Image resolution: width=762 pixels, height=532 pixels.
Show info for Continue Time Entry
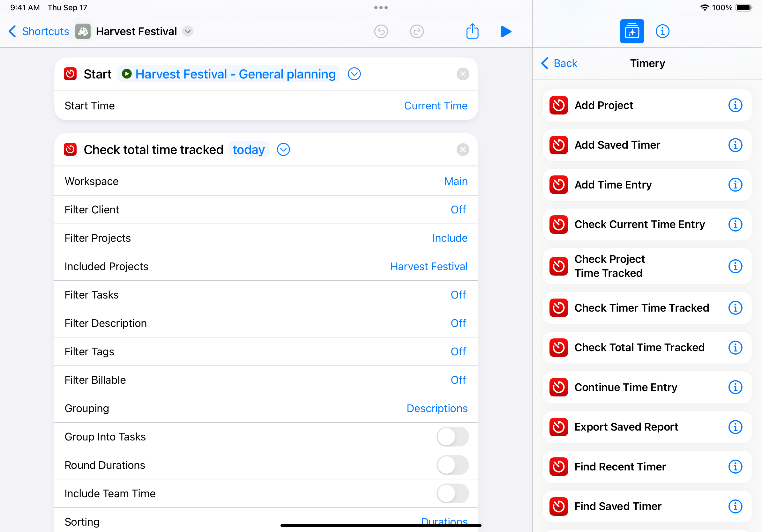(x=735, y=387)
